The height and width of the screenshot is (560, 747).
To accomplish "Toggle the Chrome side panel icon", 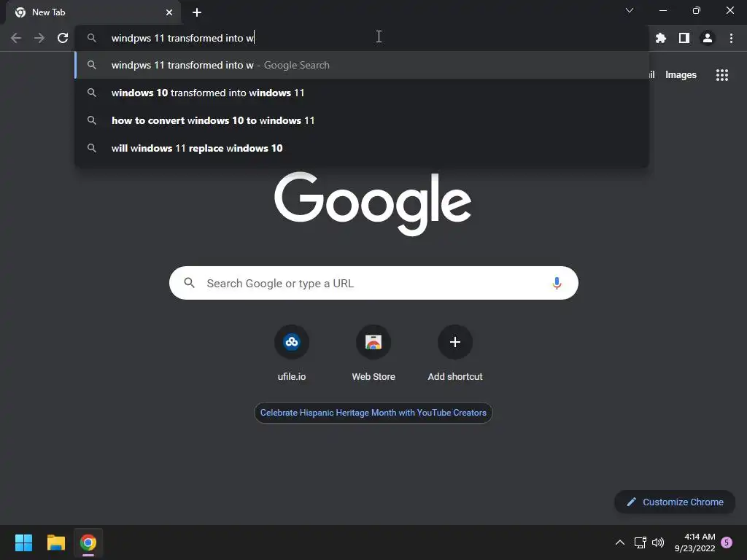I will tap(684, 38).
